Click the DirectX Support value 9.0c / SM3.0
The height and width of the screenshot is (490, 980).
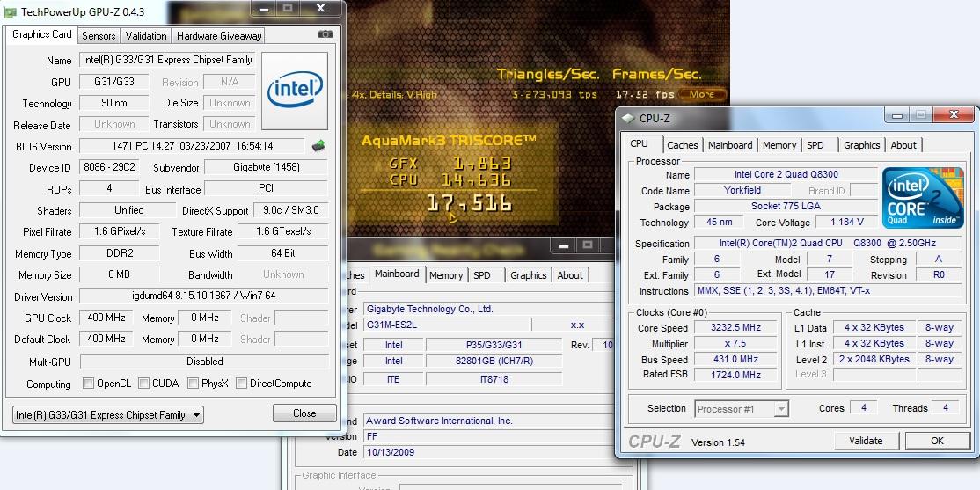(x=291, y=210)
